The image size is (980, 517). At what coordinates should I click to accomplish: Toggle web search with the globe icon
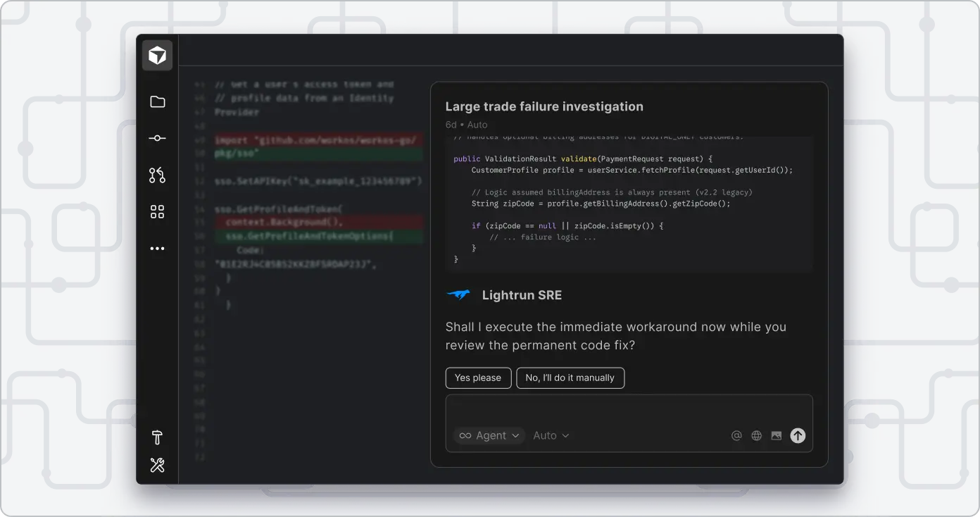tap(756, 435)
